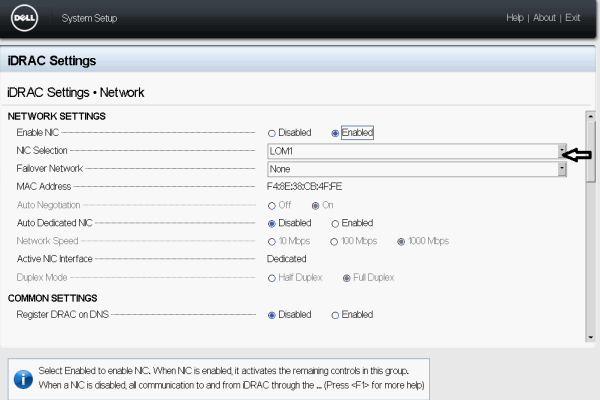Click the System Setup title text

pyautogui.click(x=89, y=18)
